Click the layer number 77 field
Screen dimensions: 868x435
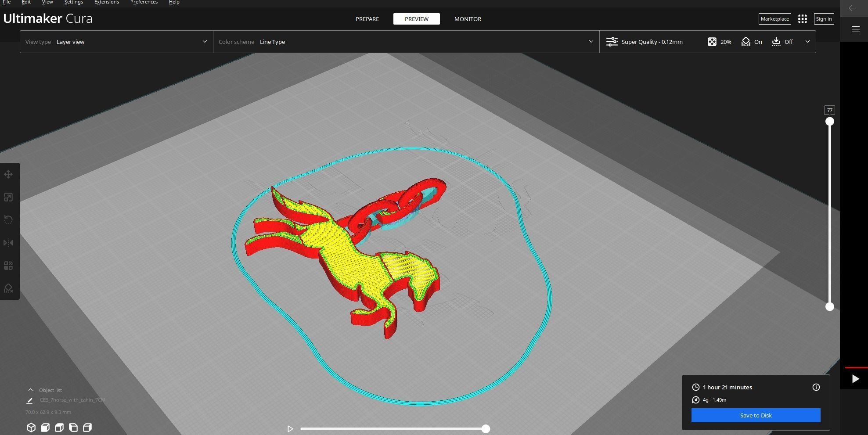[x=829, y=110]
